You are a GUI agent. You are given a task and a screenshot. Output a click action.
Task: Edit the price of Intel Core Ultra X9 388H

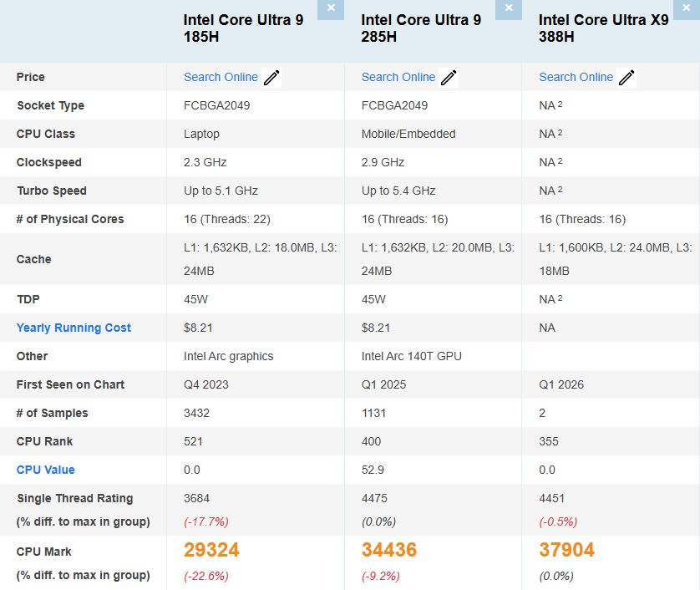pyautogui.click(x=627, y=77)
